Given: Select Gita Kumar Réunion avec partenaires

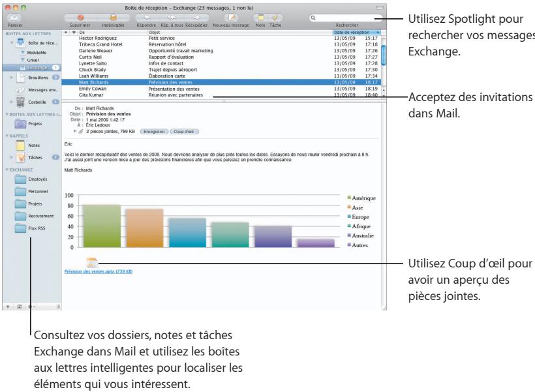Looking at the screenshot, I should click(221, 95).
